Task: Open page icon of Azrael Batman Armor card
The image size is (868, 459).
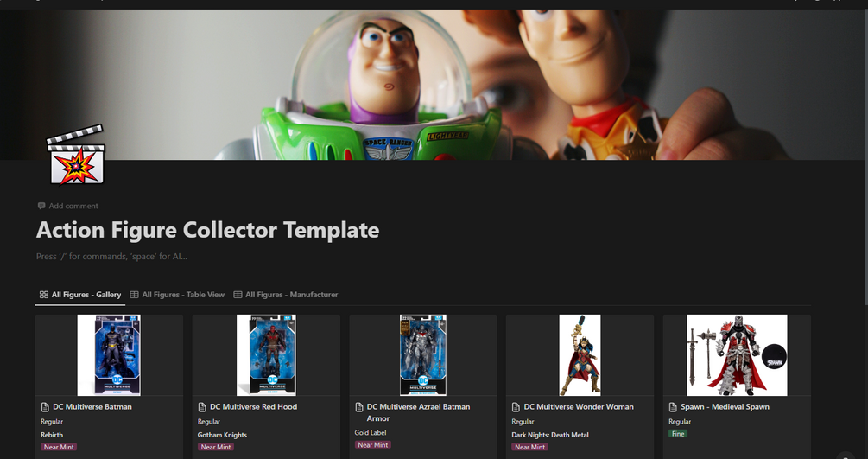Action: 359,407
